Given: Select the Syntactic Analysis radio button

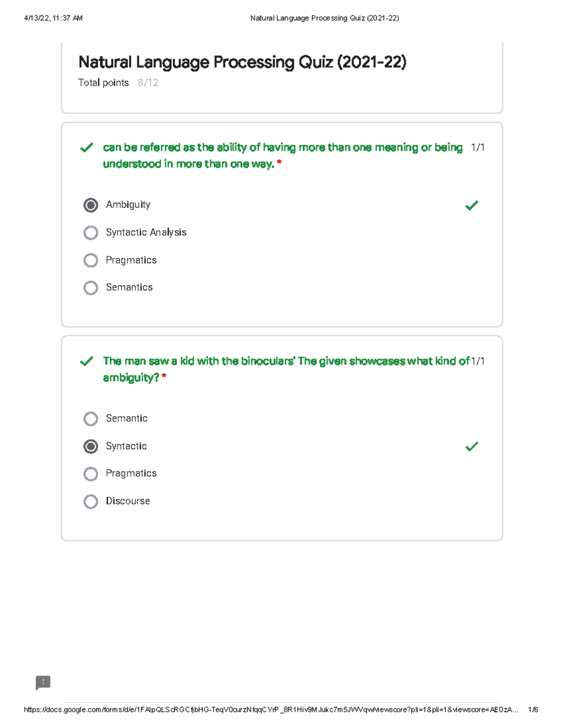Looking at the screenshot, I should pos(91,233).
